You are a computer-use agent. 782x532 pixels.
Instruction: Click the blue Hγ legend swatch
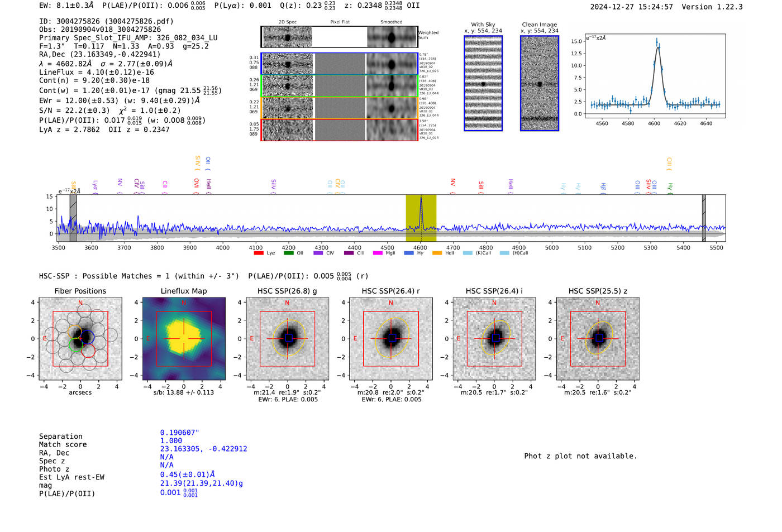pos(409,253)
